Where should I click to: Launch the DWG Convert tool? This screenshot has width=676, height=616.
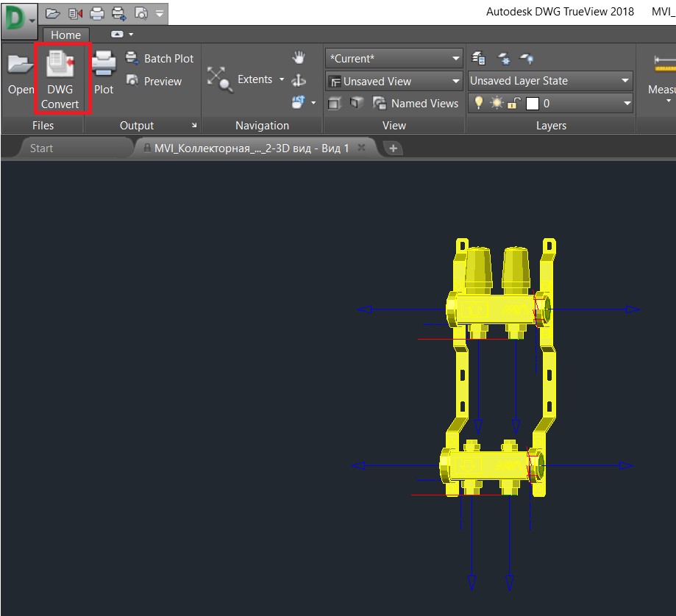pos(62,77)
